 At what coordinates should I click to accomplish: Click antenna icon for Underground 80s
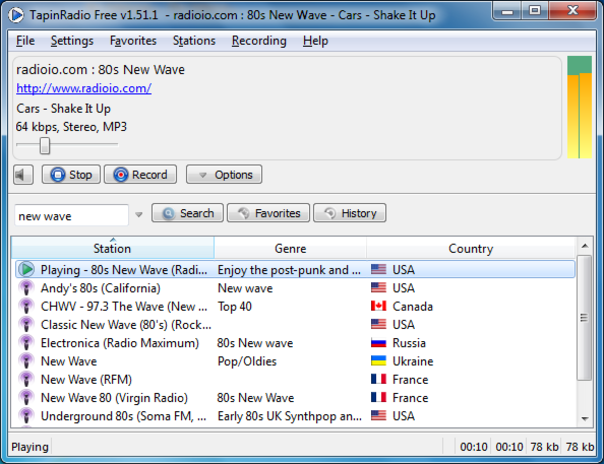[x=27, y=416]
